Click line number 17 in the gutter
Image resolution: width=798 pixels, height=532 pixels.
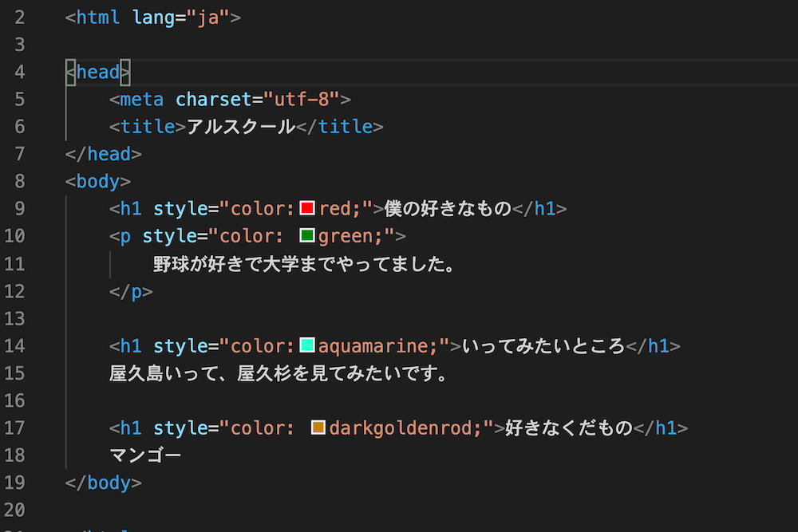click(14, 428)
